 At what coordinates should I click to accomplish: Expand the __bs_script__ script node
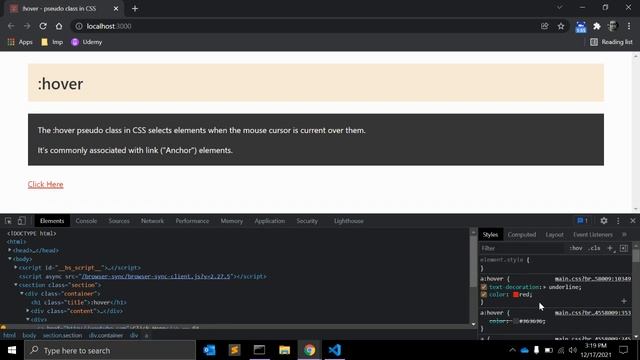(16, 267)
